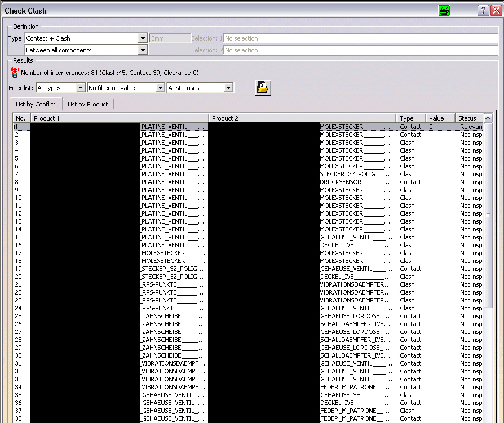Select row 34 VIBRATIONSDAEMPF vs FEDER_M_PATRONE
The width and height of the screenshot is (504, 423).
click(248, 387)
